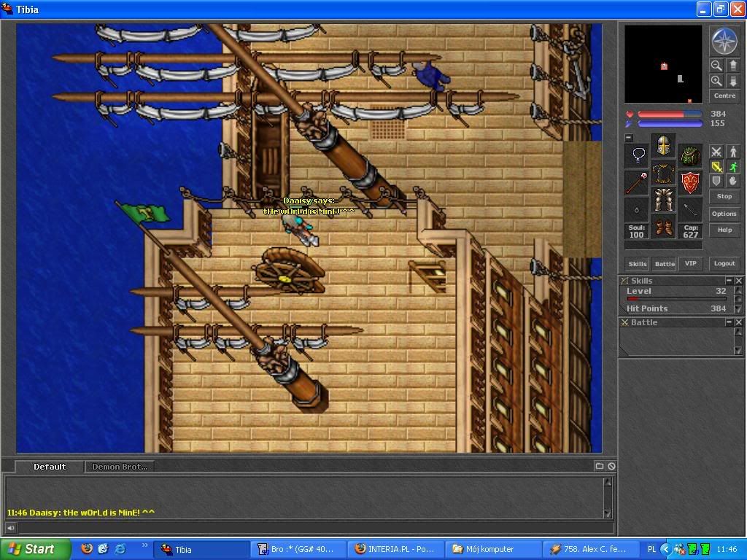The width and height of the screenshot is (747, 560).
Task: Select the wand weapon slot
Action: [x=637, y=182]
